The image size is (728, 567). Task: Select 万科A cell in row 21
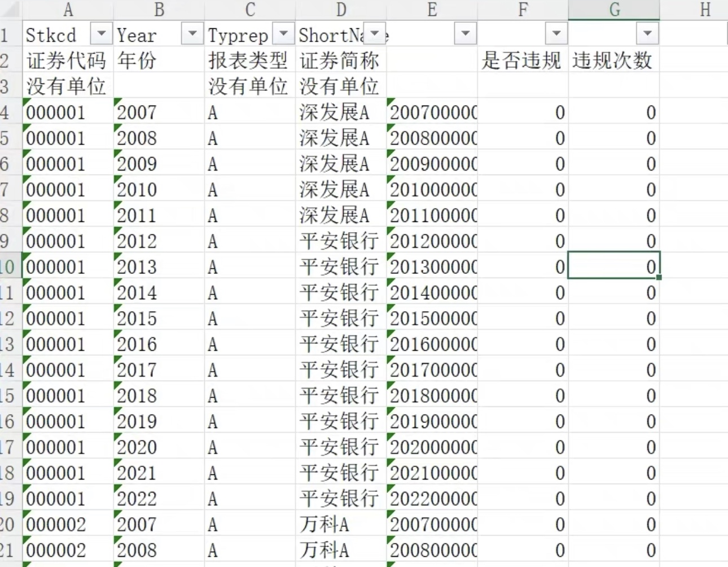point(341,550)
